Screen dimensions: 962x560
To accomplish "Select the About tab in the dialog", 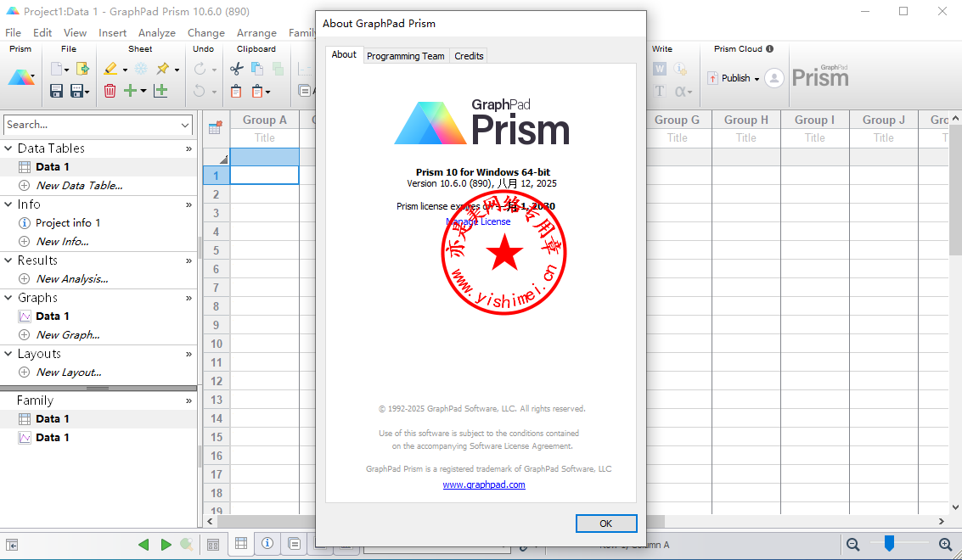I will point(344,54).
